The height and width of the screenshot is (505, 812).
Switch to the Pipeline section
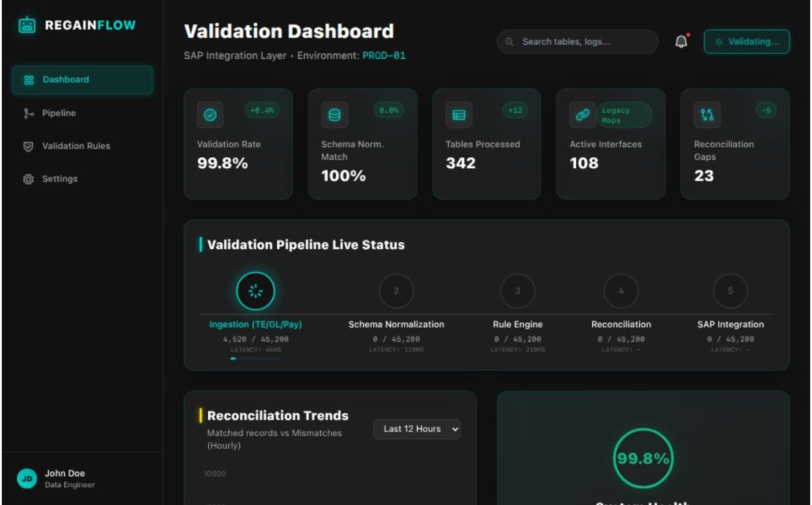(x=59, y=113)
